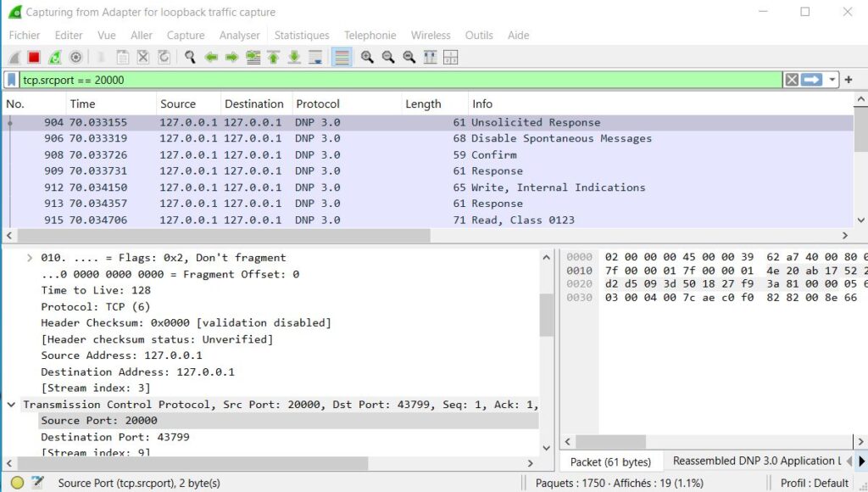Restart the current capture
The width and height of the screenshot is (868, 492).
[54, 57]
